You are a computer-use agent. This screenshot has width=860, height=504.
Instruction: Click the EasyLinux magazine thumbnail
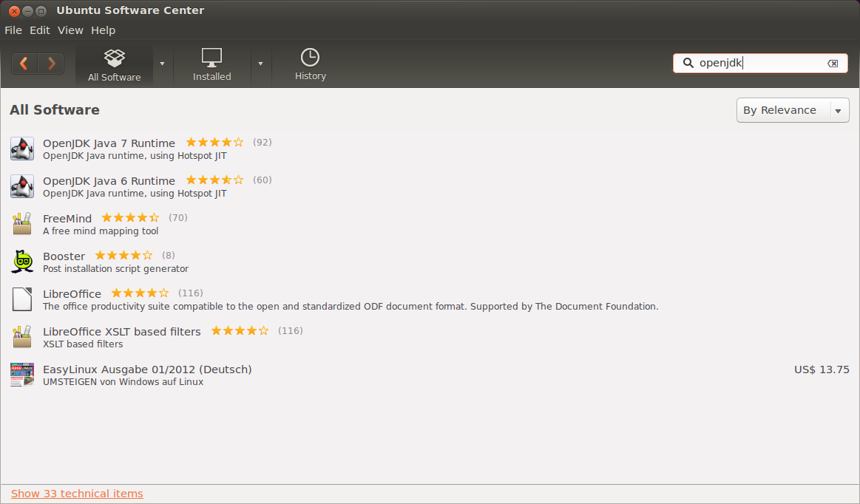point(22,375)
